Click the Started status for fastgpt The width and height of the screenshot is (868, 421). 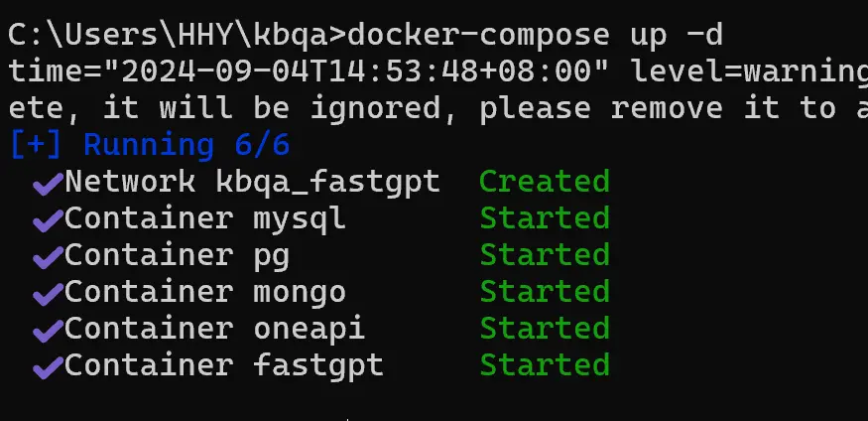[544, 366]
